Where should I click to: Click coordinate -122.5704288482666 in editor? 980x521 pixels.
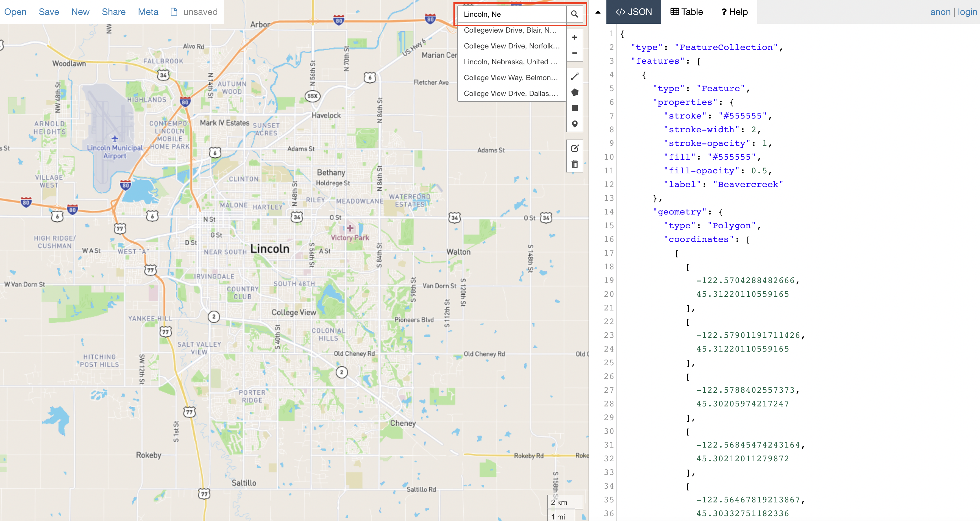click(745, 280)
